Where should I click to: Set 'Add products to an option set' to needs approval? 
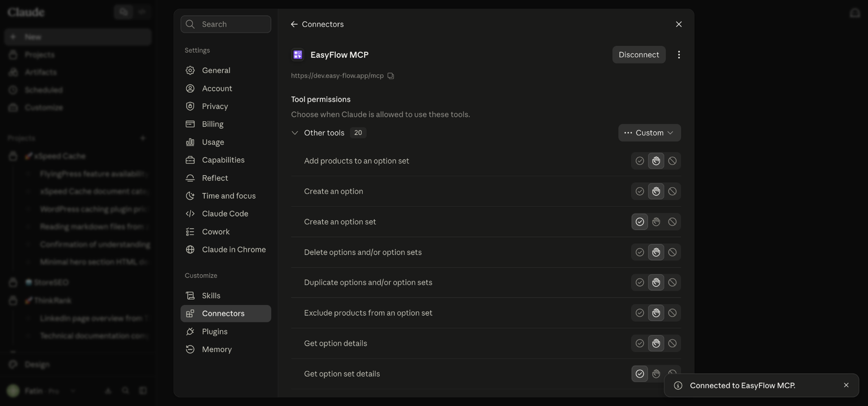click(x=656, y=161)
